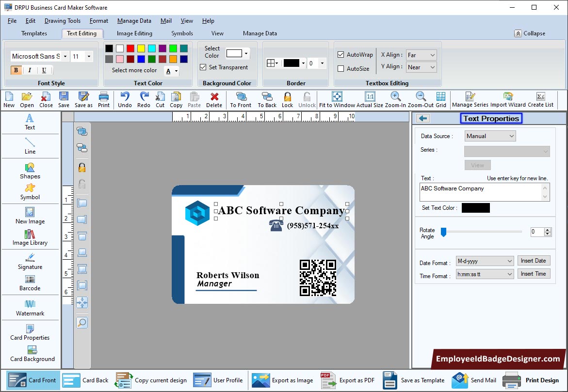Enable the AutoSize checkbox
This screenshot has width=568, height=392.
(x=341, y=68)
